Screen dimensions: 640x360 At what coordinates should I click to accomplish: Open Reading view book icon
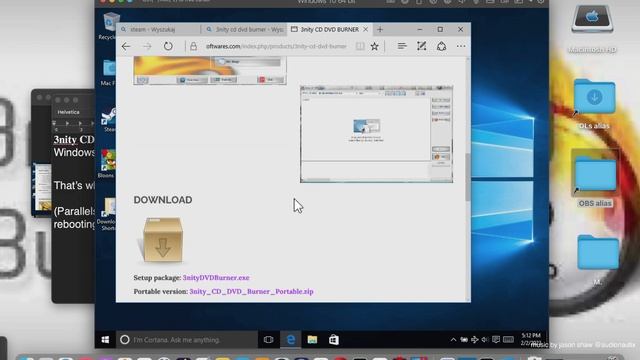pos(360,47)
